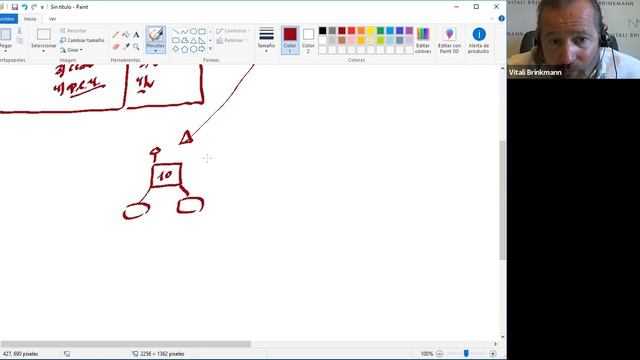Click the Save icon in title bar

(x=15, y=7)
